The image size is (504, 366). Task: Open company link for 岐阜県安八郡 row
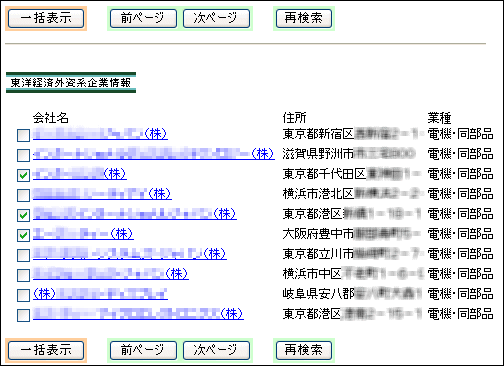[x=100, y=294]
